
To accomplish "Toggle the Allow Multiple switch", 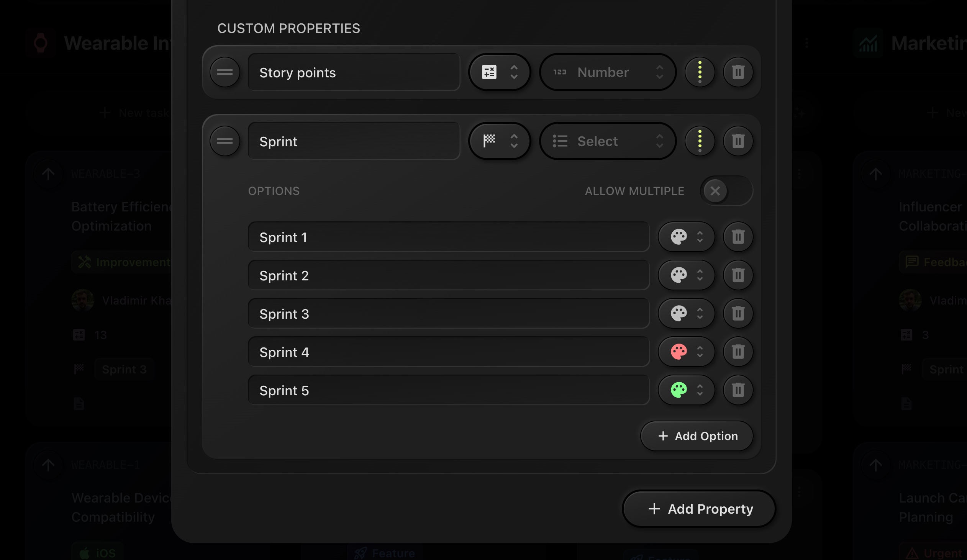I will 726,191.
